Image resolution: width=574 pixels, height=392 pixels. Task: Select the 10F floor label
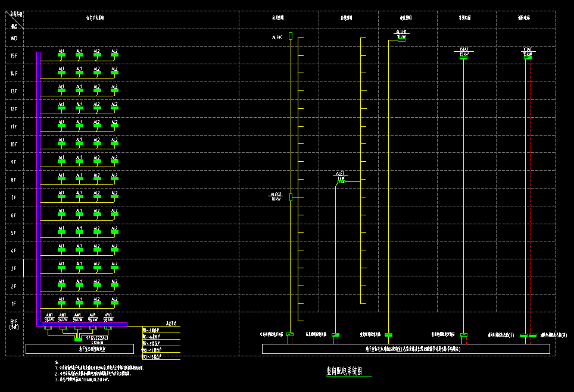[14, 145]
